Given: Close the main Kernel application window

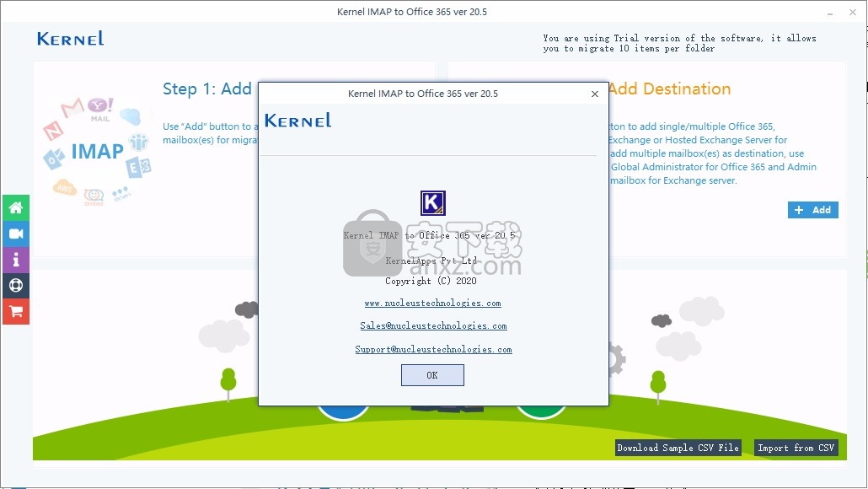Looking at the screenshot, I should pyautogui.click(x=853, y=12).
